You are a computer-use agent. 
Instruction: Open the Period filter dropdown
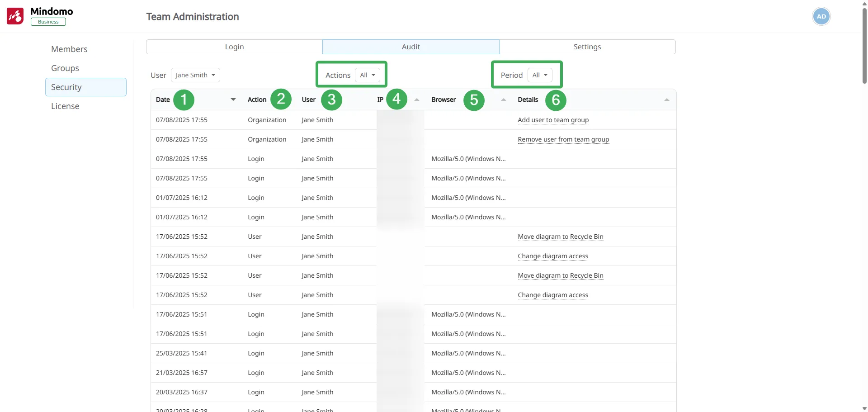pos(539,75)
